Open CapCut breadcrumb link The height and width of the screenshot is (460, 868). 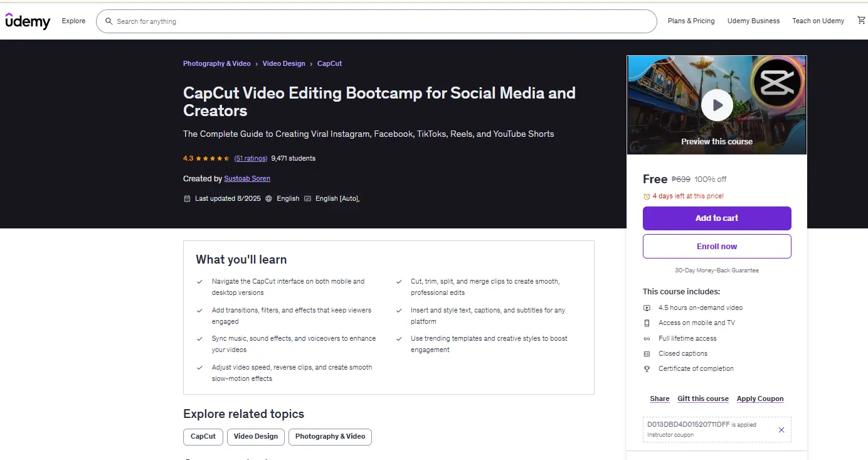click(329, 63)
